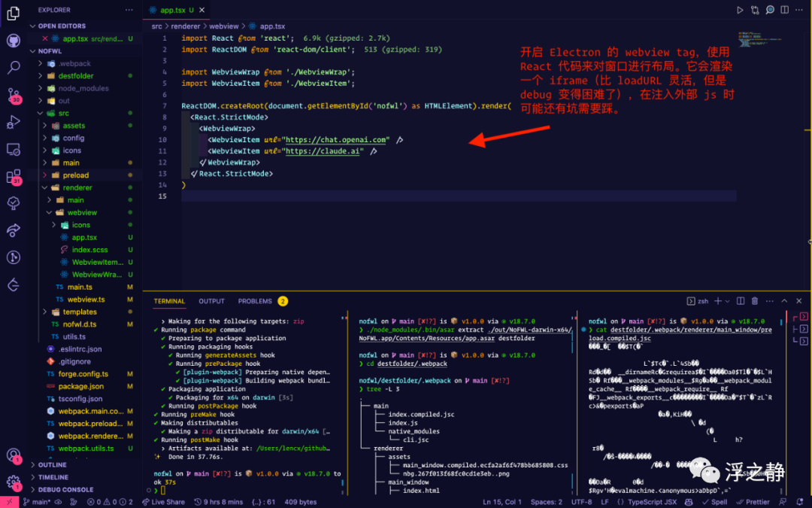Open the editor More Actions menu
The image size is (812, 508).
800,10
